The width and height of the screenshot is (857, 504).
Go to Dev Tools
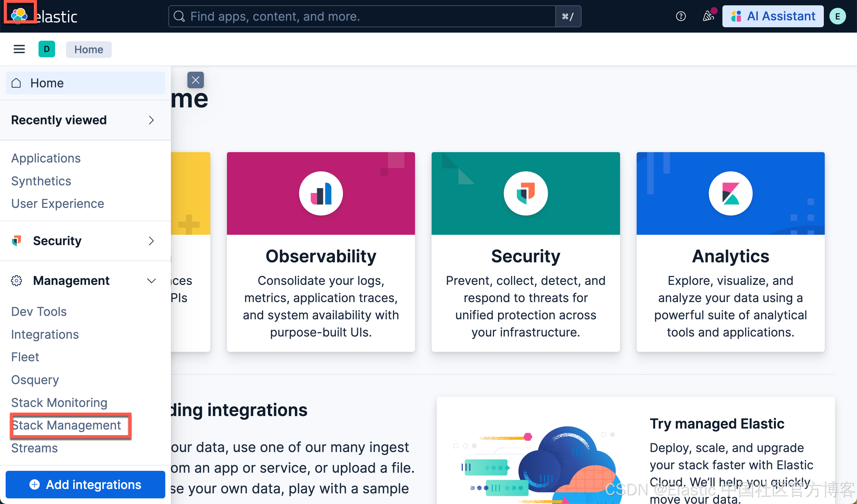click(x=39, y=311)
